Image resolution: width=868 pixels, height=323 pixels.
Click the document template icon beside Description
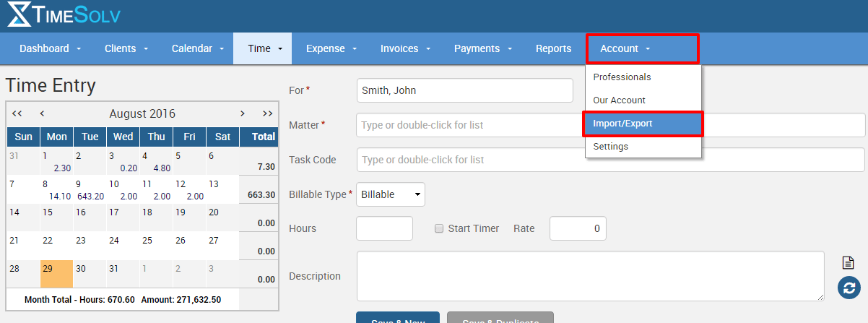849,263
